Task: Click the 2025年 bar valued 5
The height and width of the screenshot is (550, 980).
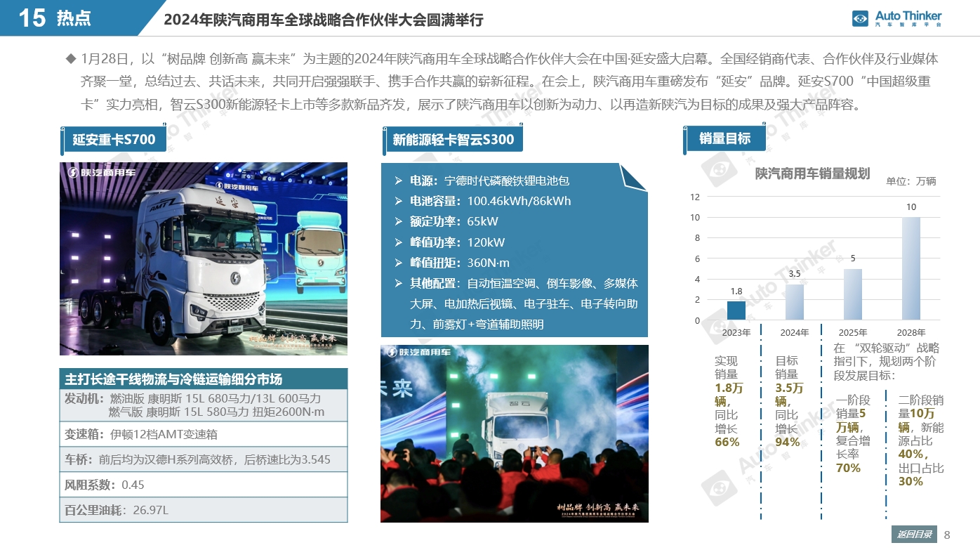Action: [853, 294]
